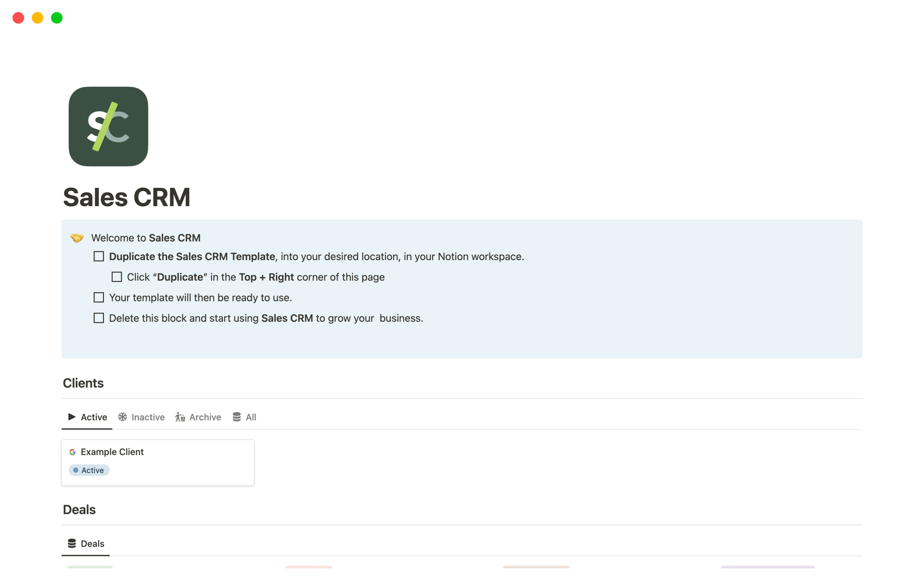Tick the "Your template will then be ready" checkbox
Screen dimensions: 924x578
pos(99,298)
